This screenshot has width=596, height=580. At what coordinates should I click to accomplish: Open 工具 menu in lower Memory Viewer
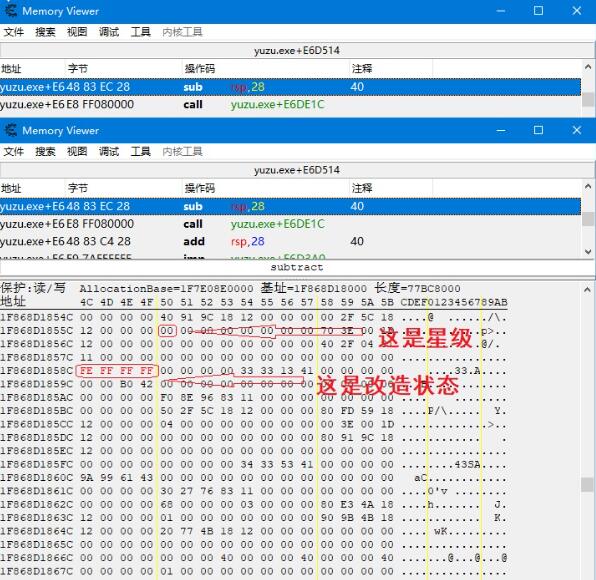pyautogui.click(x=141, y=152)
